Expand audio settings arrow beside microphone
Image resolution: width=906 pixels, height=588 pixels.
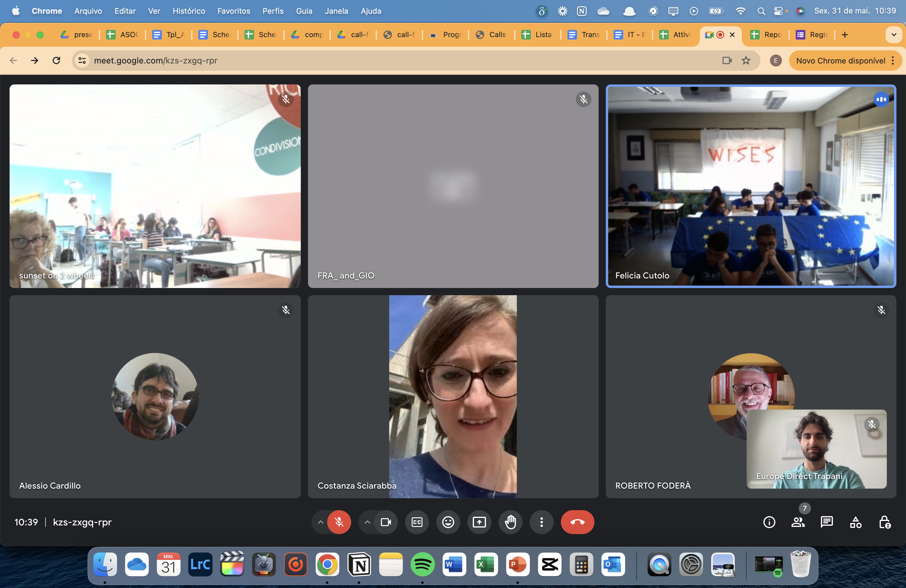coord(321,522)
